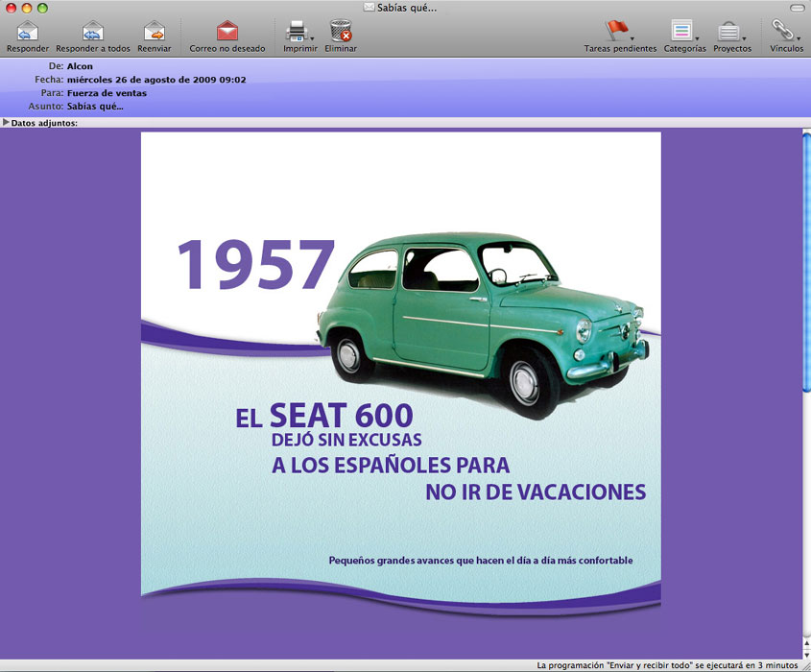811x672 pixels.
Task: Mark message as Correo no deseado
Action: pos(227,31)
